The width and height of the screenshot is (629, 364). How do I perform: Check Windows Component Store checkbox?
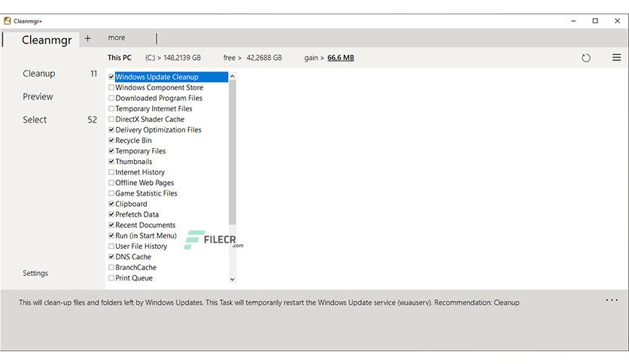coord(111,87)
